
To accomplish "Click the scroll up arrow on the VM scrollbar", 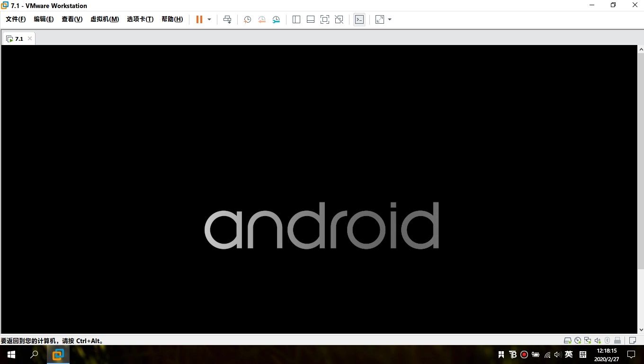I will 641,49.
